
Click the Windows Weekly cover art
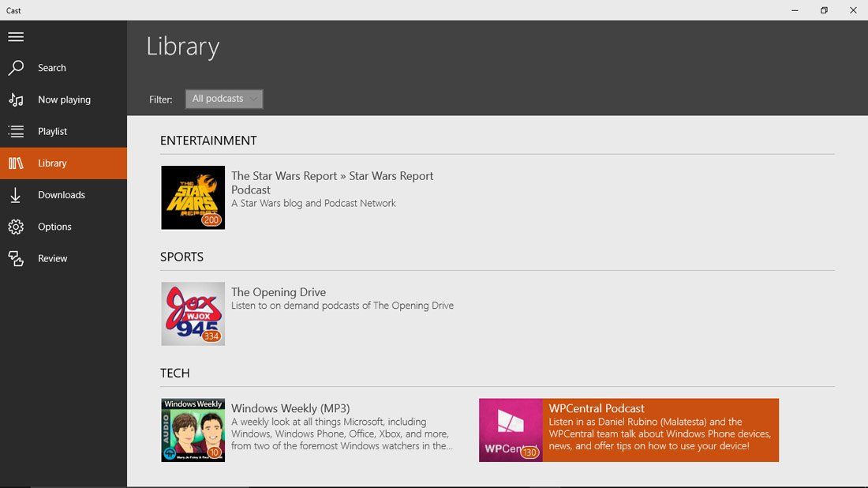coord(193,430)
